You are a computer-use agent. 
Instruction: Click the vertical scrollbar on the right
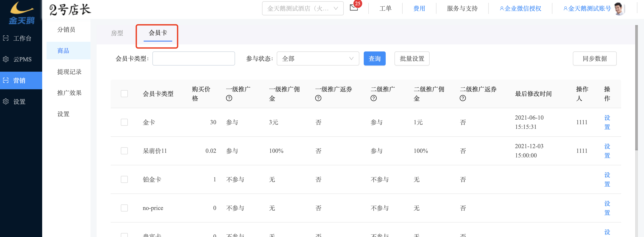(636, 88)
